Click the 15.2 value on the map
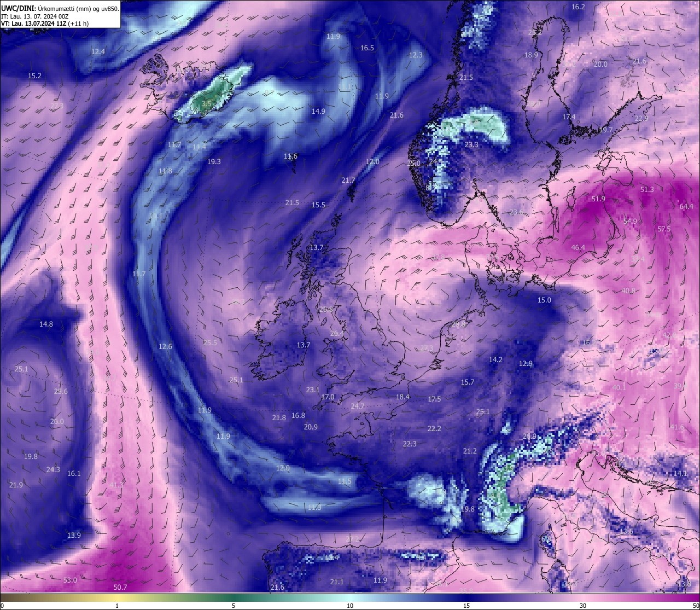Screen dimensions: 700x610 coord(34,75)
